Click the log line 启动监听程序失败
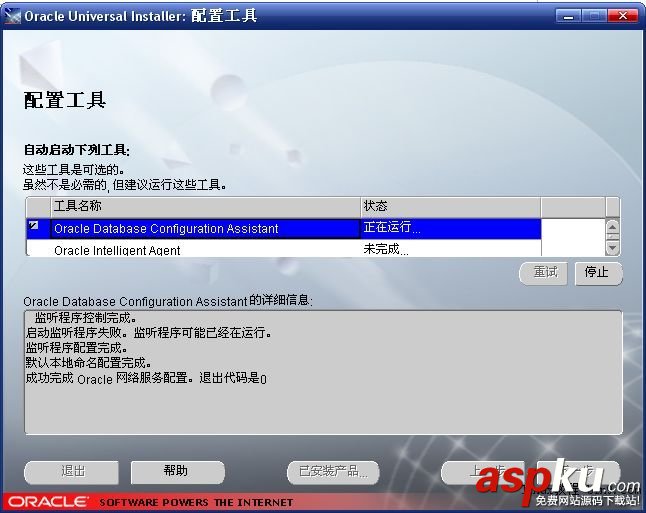Viewport: 646px width, 513px height. 148,333
